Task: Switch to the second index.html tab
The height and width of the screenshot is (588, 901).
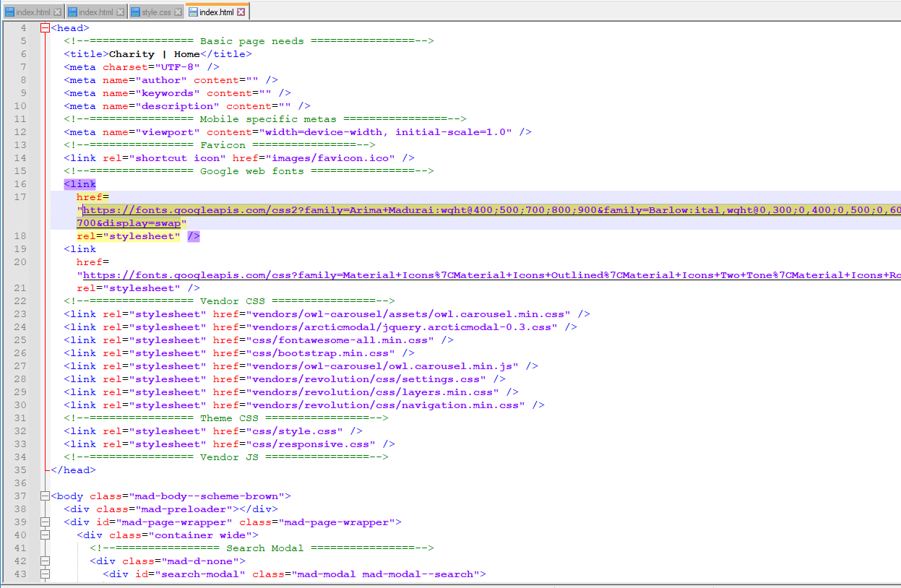Action: click(x=95, y=12)
